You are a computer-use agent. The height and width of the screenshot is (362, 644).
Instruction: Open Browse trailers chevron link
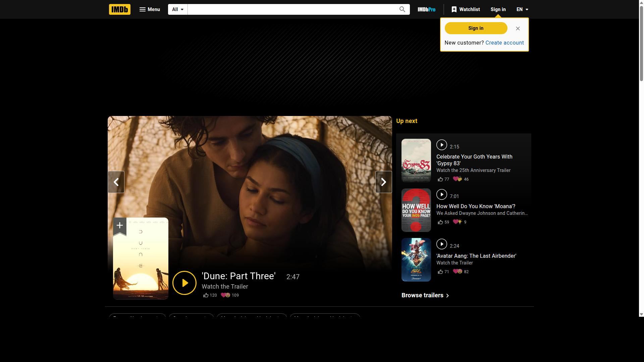425,295
